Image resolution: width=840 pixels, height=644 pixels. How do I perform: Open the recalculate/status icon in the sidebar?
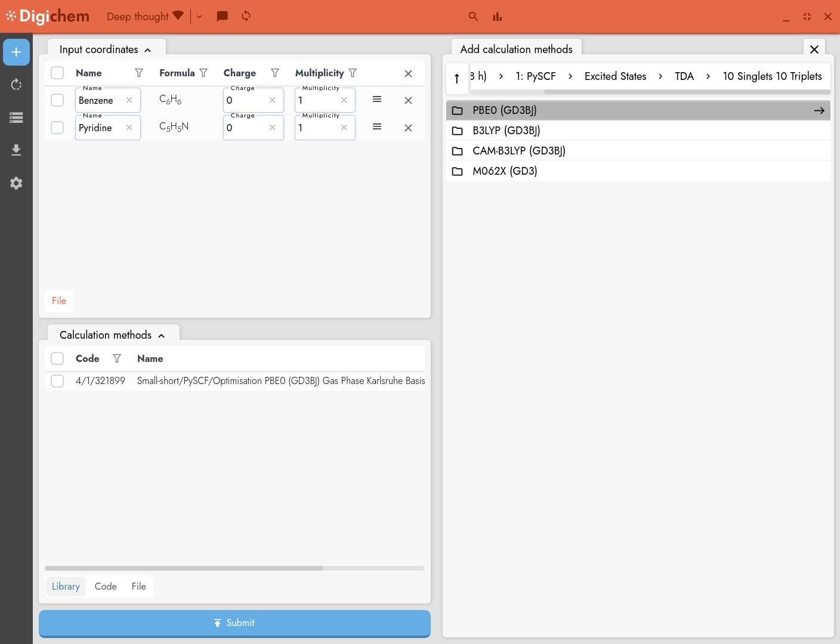tap(16, 84)
